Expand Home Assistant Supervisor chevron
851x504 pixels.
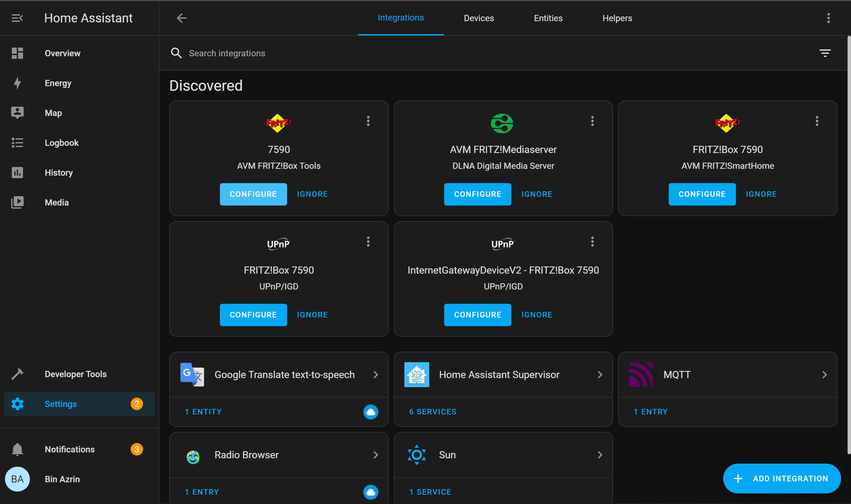[x=600, y=375]
